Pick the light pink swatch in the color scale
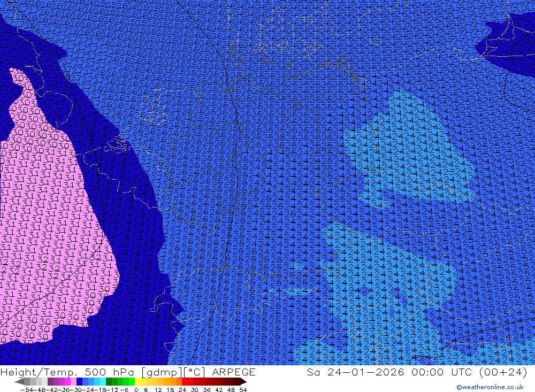Viewport: 535px width, 392px height. click(73, 382)
